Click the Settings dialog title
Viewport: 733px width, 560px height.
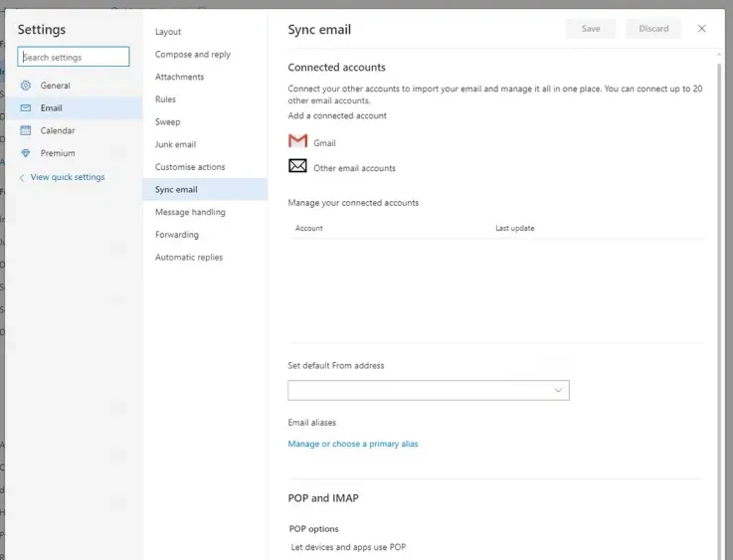(x=42, y=30)
